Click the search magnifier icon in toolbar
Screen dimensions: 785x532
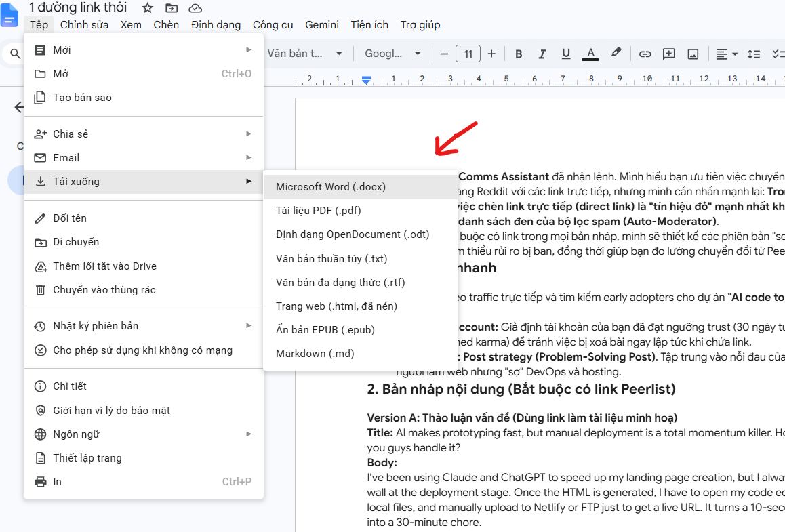pos(16,54)
